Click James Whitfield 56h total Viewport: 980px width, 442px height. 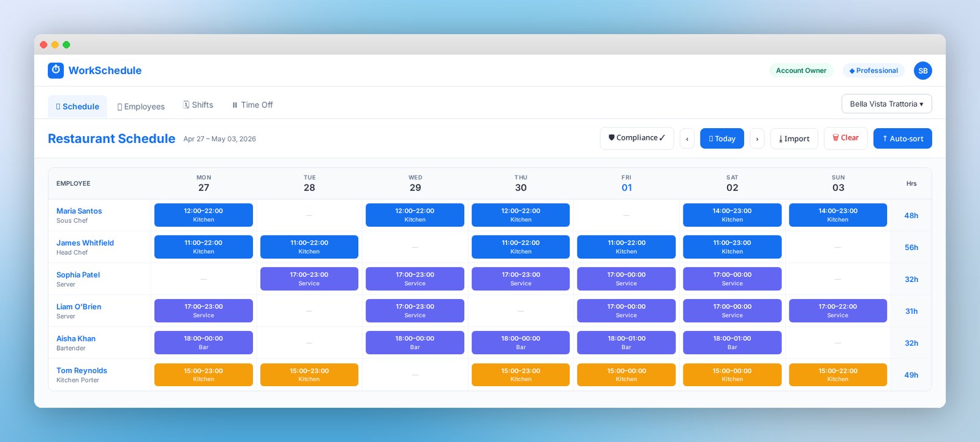click(911, 247)
